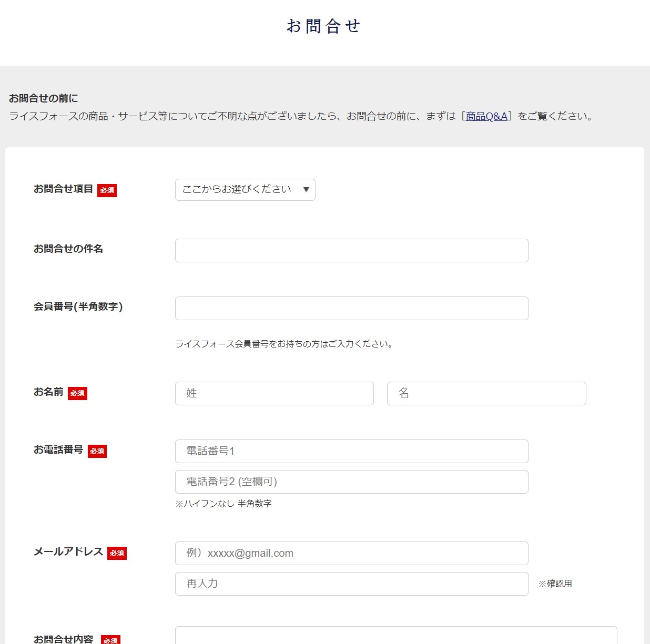Image resolution: width=650 pixels, height=644 pixels.
Task: Click the 電話番号1 input
Action: 351,452
